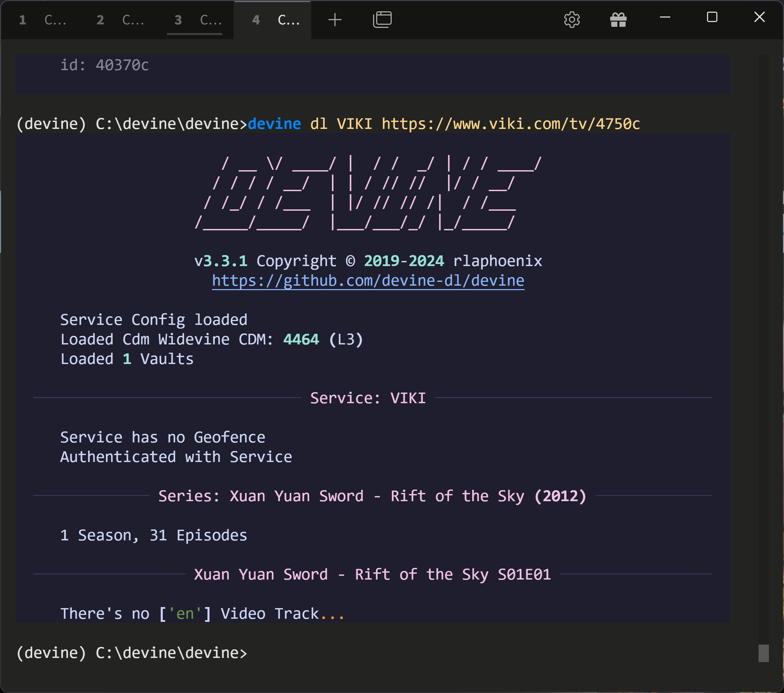Viewport: 784px width, 693px height.
Task: Minimize the terminal window
Action: (x=665, y=17)
